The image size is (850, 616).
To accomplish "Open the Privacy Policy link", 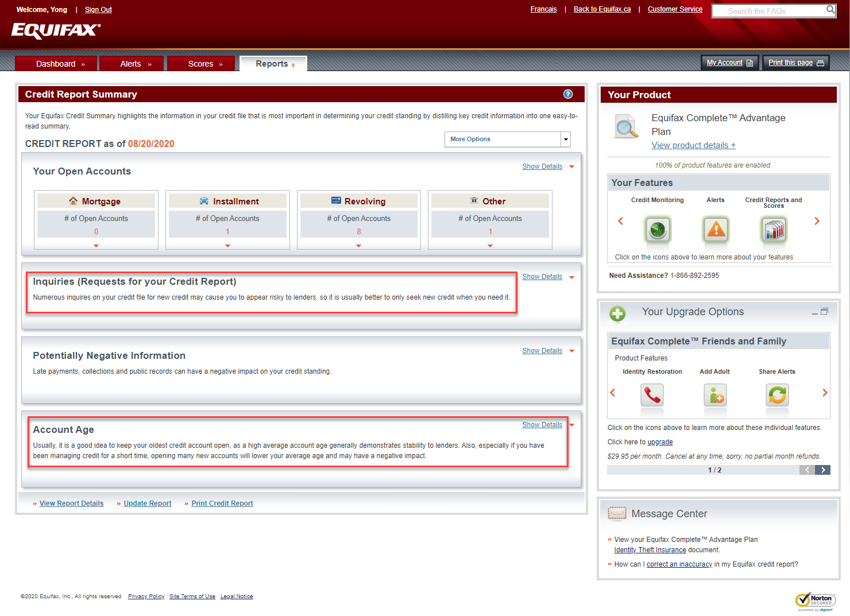I will 146,596.
